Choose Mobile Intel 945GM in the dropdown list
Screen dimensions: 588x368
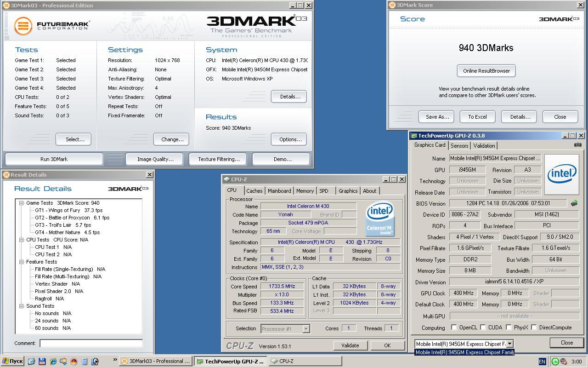click(x=464, y=352)
